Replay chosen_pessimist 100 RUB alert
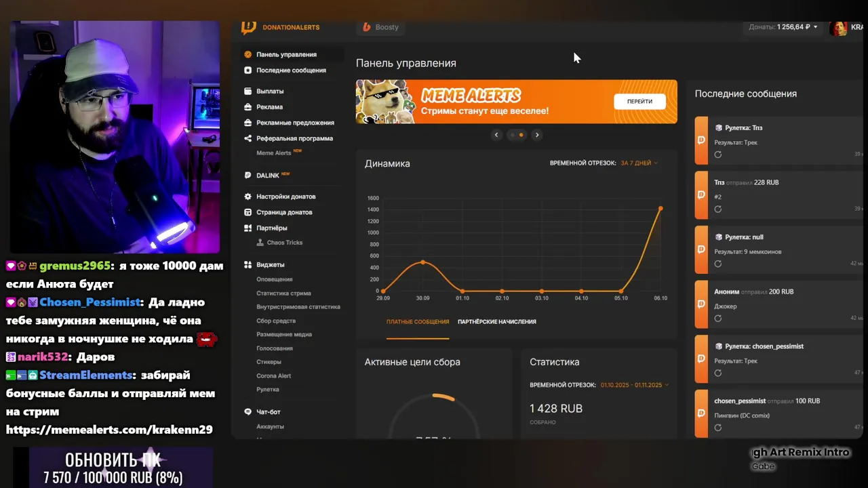 pyautogui.click(x=718, y=428)
